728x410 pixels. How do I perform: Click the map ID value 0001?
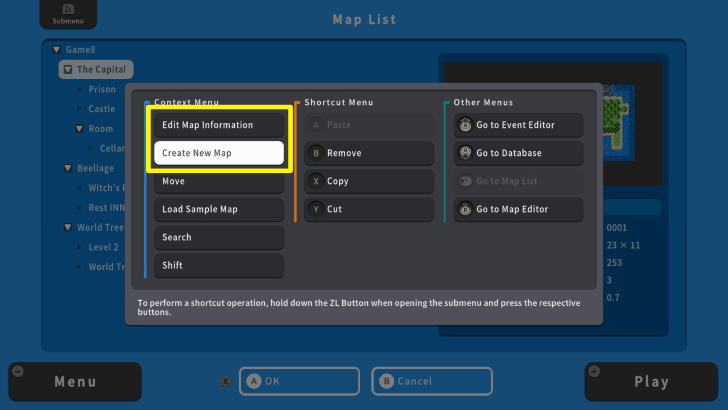tap(617, 228)
